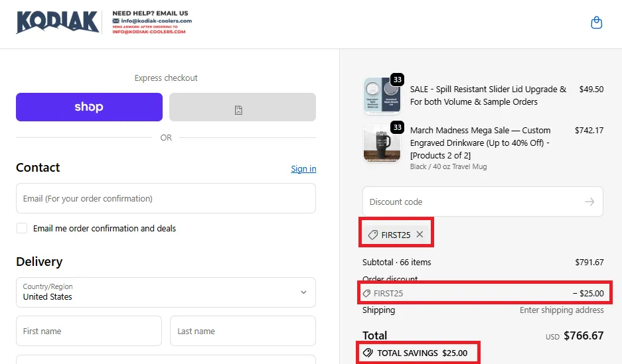Click the envelope icon in the header
This screenshot has width=622, height=364.
coord(116,21)
